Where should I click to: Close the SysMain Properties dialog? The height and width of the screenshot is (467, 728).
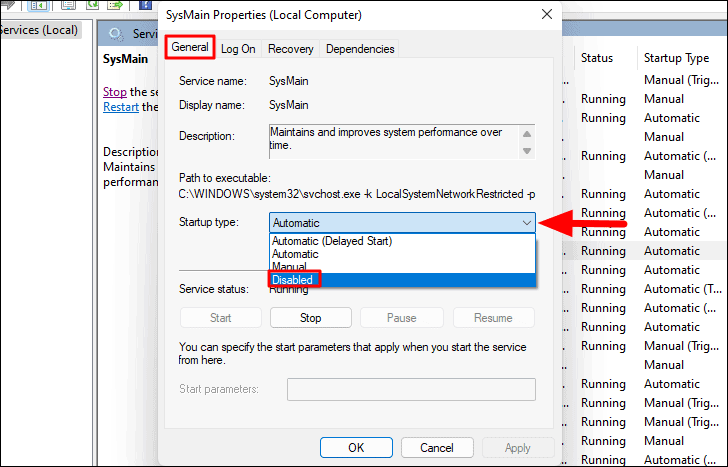click(547, 14)
